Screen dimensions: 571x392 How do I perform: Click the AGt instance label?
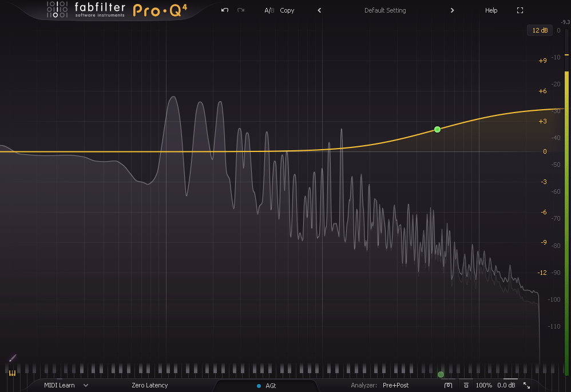tap(271, 386)
